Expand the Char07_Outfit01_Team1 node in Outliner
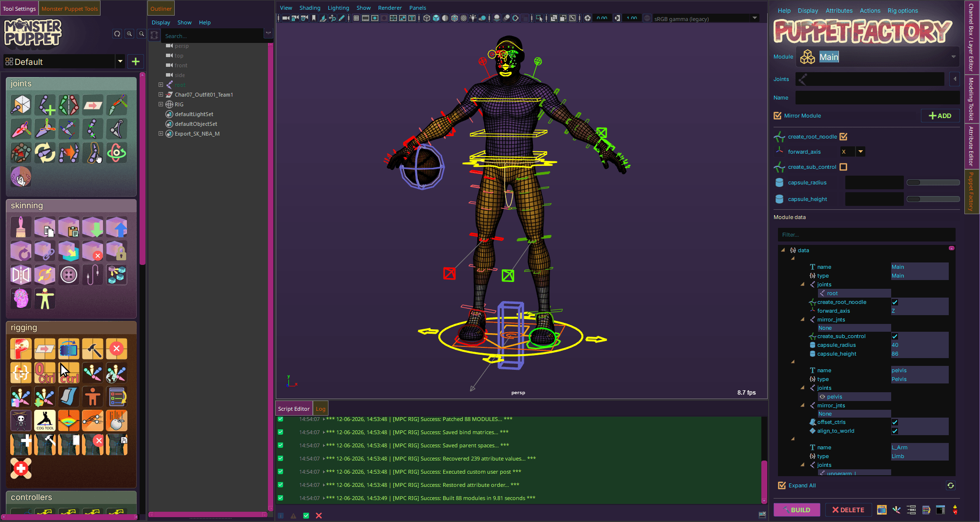Image resolution: width=980 pixels, height=522 pixels. coord(161,95)
